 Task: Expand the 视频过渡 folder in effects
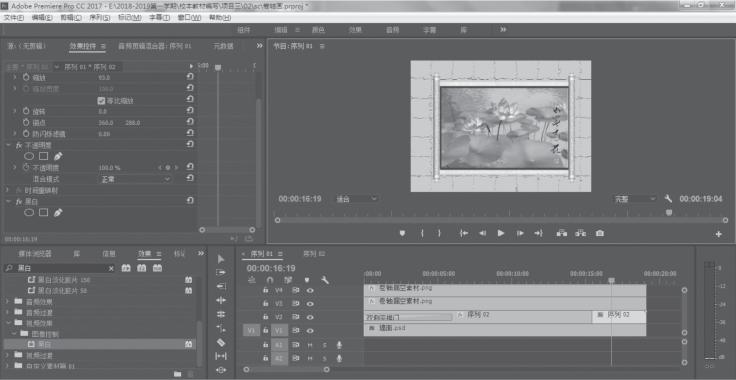[x=8, y=355]
